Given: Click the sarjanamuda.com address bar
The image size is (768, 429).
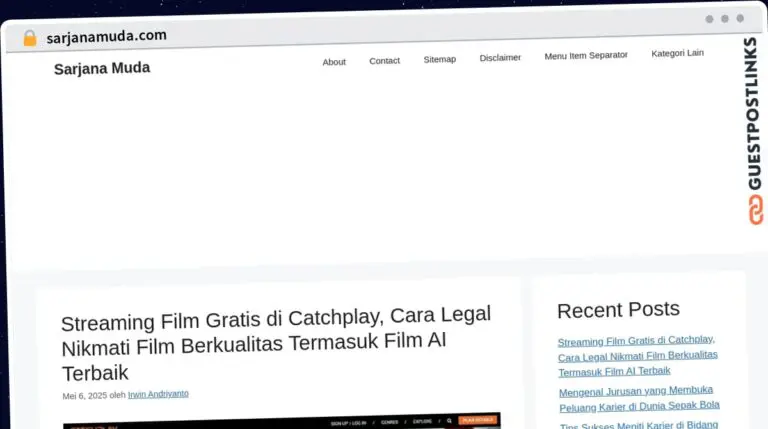Looking at the screenshot, I should coord(106,36).
